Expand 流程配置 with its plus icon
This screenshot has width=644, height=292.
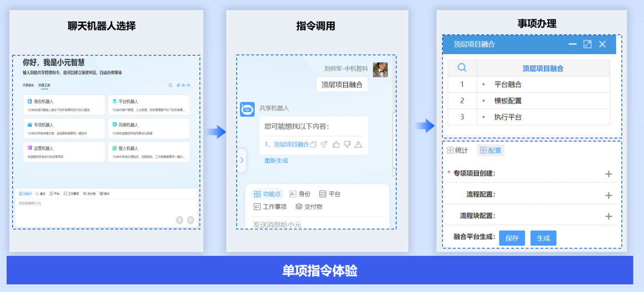[608, 196]
